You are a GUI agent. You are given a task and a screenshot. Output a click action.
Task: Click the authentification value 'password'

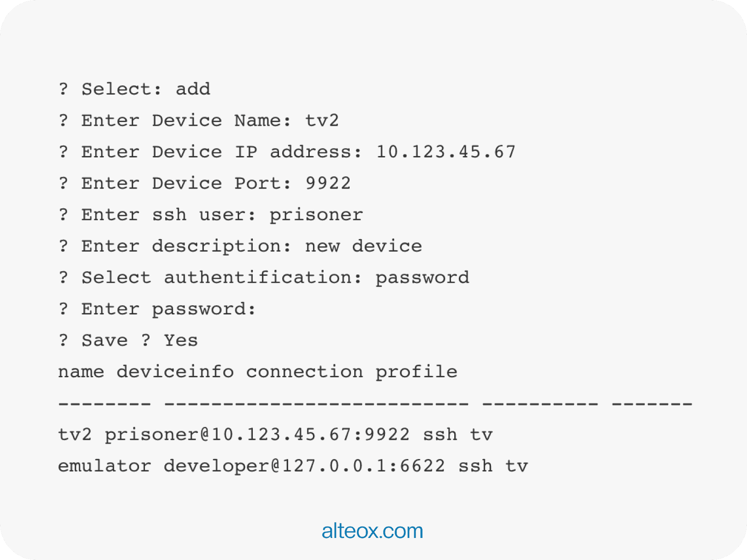(x=422, y=278)
